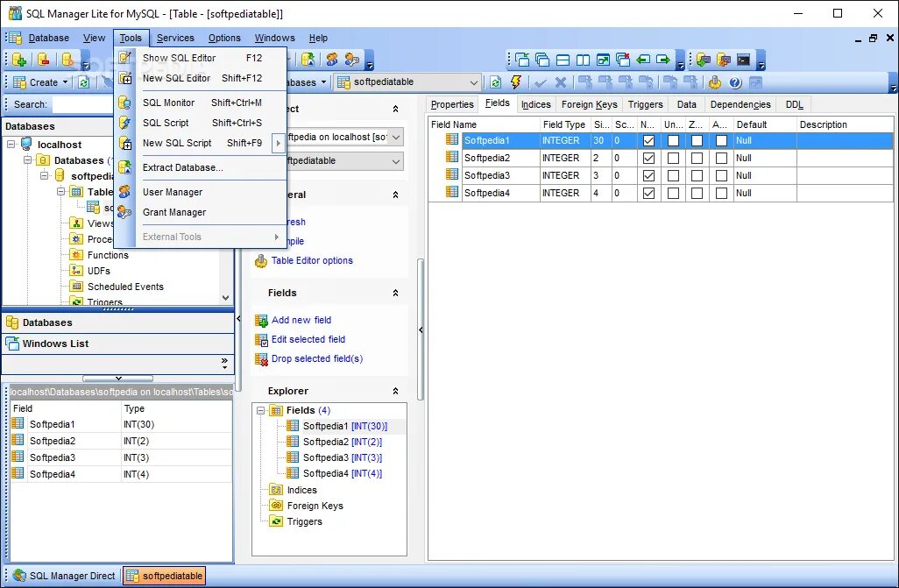Open the Create button dropdown arrow

(66, 82)
